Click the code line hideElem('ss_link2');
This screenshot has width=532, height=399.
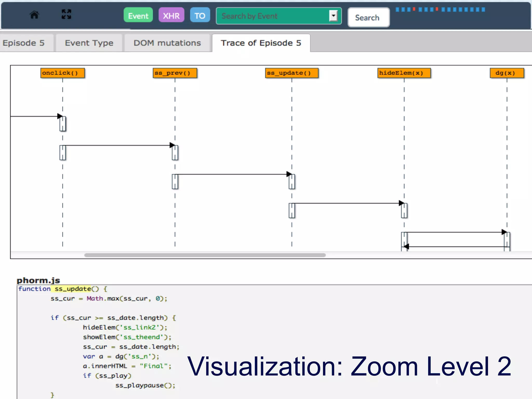pyautogui.click(x=125, y=327)
